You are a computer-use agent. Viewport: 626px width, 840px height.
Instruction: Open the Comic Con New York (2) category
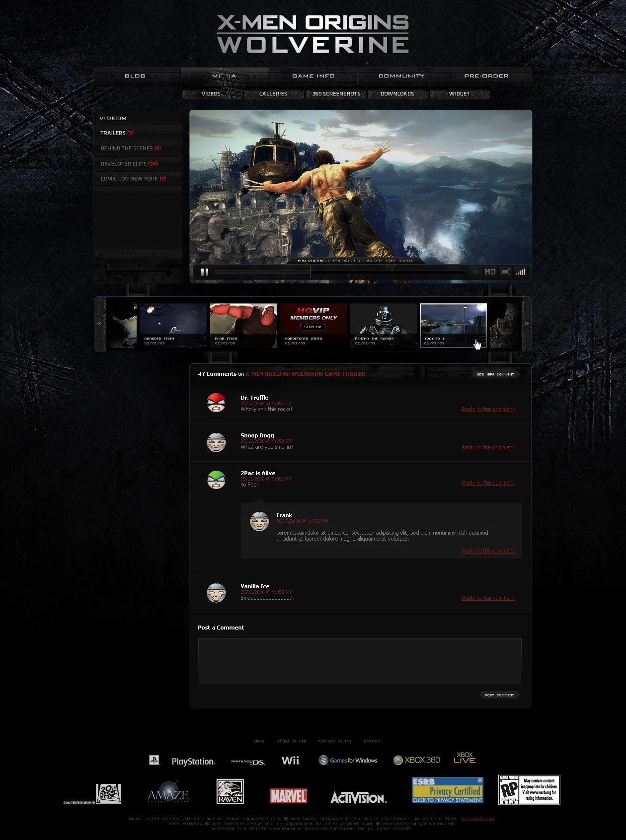(138, 179)
